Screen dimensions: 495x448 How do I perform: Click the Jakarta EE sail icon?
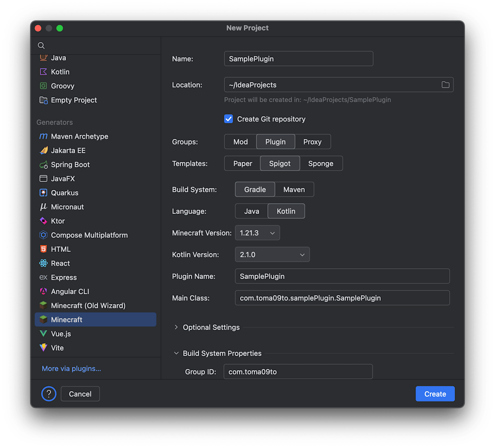pyautogui.click(x=43, y=150)
